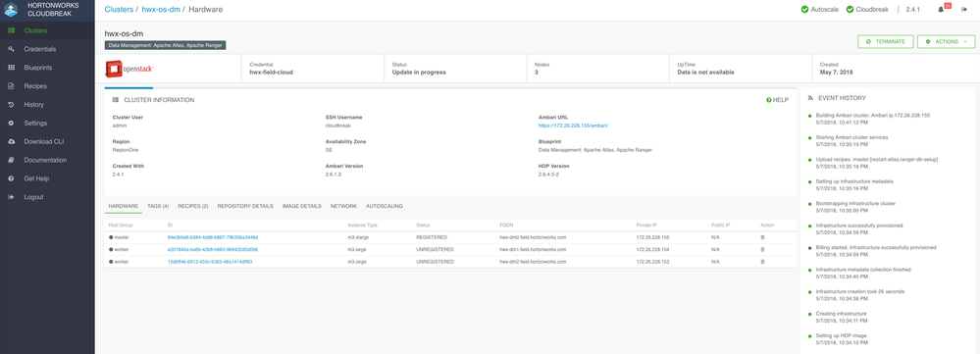Delete worker hwx-dm2 via trash icon

coord(762,262)
